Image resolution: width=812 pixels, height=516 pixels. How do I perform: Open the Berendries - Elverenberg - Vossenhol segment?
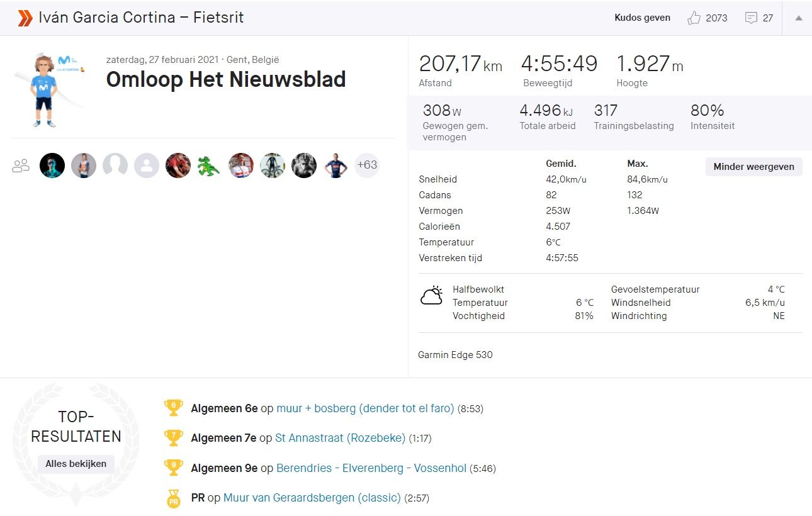click(371, 468)
